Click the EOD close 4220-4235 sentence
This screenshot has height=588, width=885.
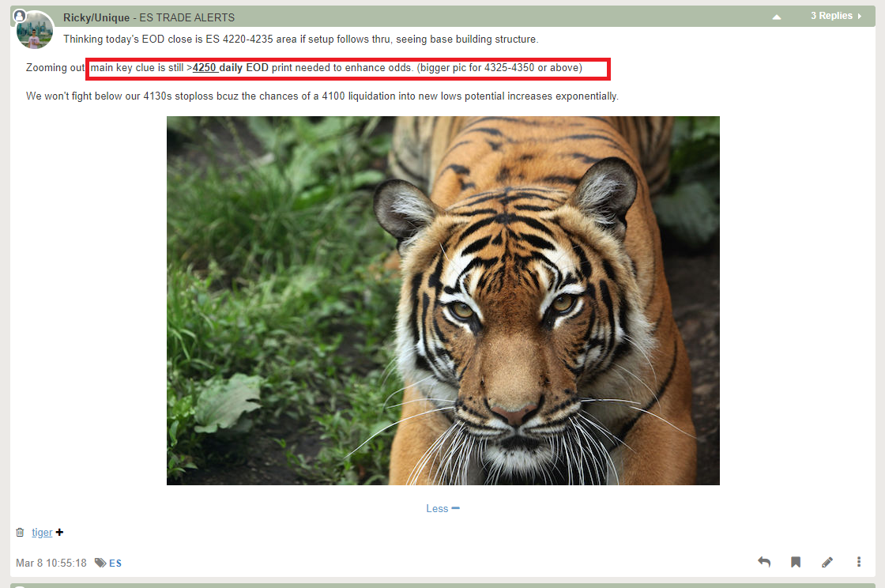coord(301,39)
